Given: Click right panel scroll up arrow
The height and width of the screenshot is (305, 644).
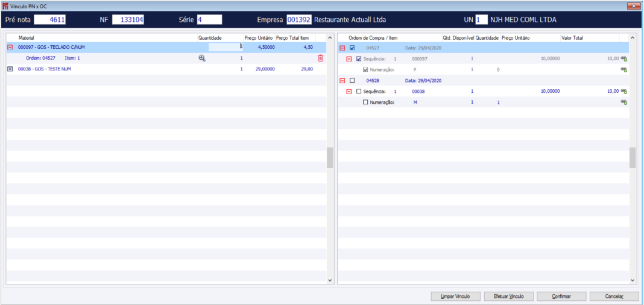Looking at the screenshot, I should (x=633, y=38).
